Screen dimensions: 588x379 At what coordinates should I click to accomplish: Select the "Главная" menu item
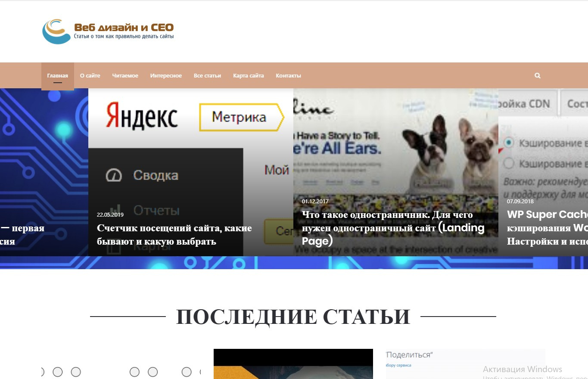pos(58,76)
